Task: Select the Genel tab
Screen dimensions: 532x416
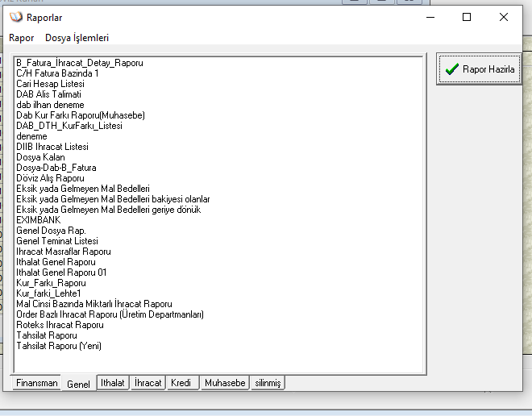Action: coord(79,384)
